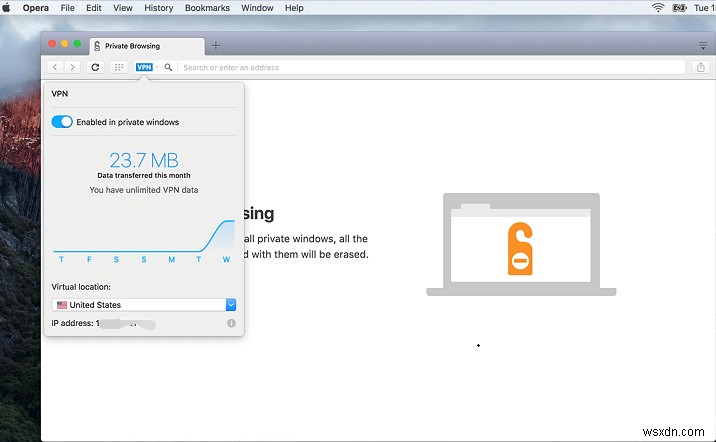Viewport: 716px width, 442px height.
Task: Toggle VPN enabled in private windows switch
Action: tap(62, 122)
